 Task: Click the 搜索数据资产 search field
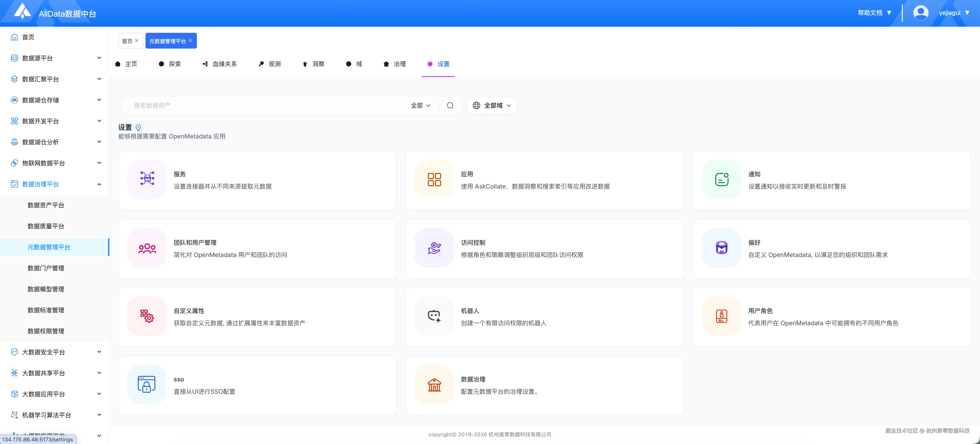pos(266,105)
